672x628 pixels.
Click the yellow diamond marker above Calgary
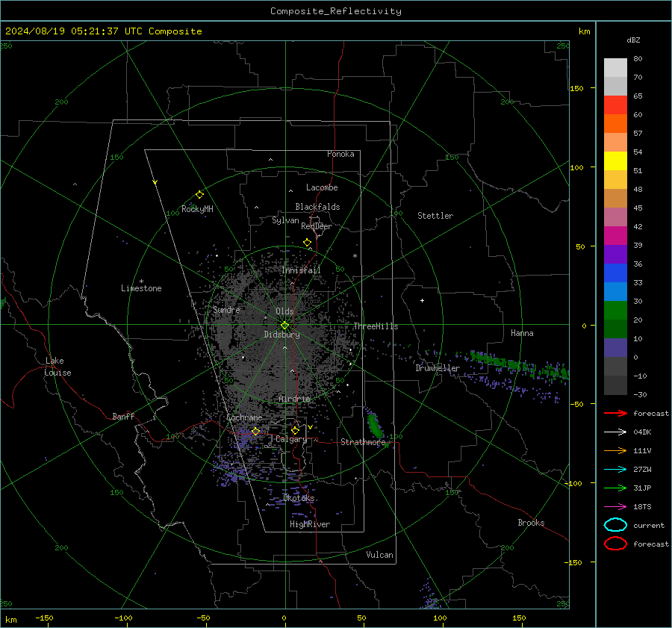[x=295, y=430]
